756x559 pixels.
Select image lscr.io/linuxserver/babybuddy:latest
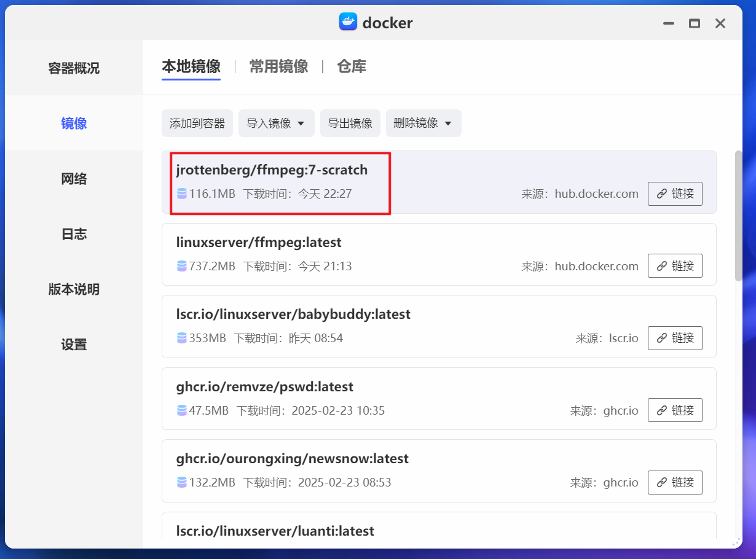[439, 326]
